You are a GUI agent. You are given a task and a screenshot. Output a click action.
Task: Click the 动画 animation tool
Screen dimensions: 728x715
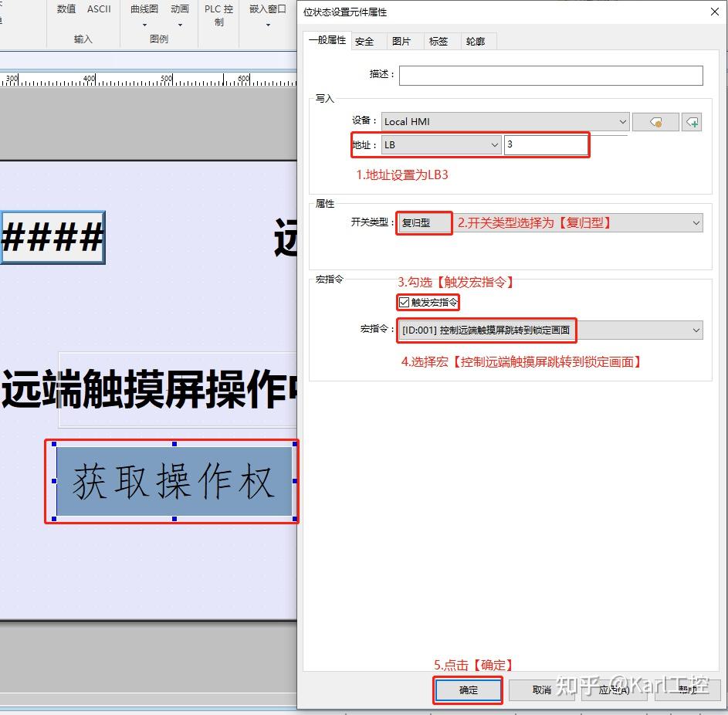(180, 9)
